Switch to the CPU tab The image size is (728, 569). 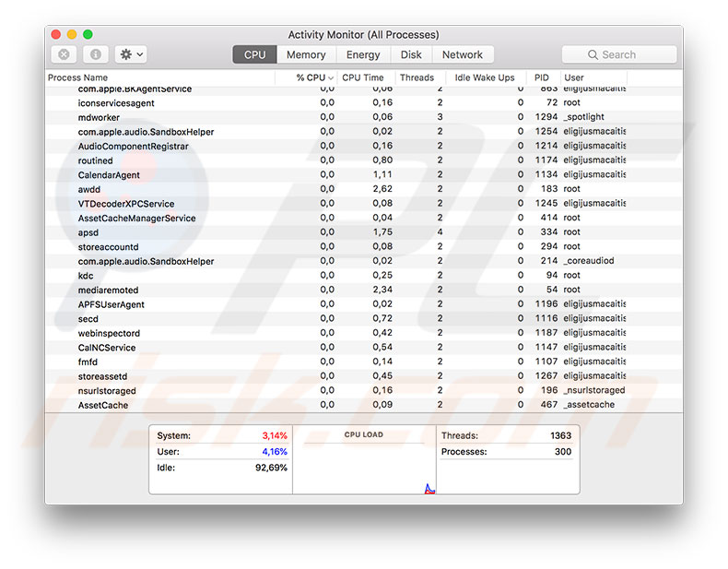(254, 54)
